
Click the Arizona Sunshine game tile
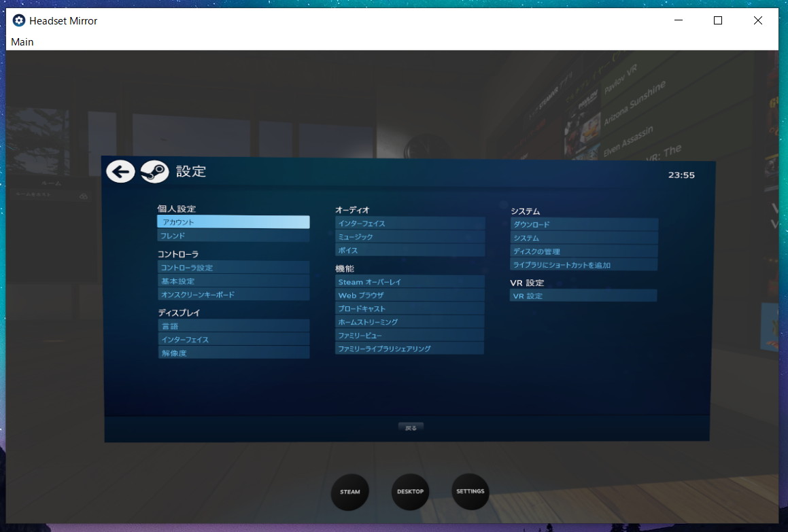(x=634, y=103)
